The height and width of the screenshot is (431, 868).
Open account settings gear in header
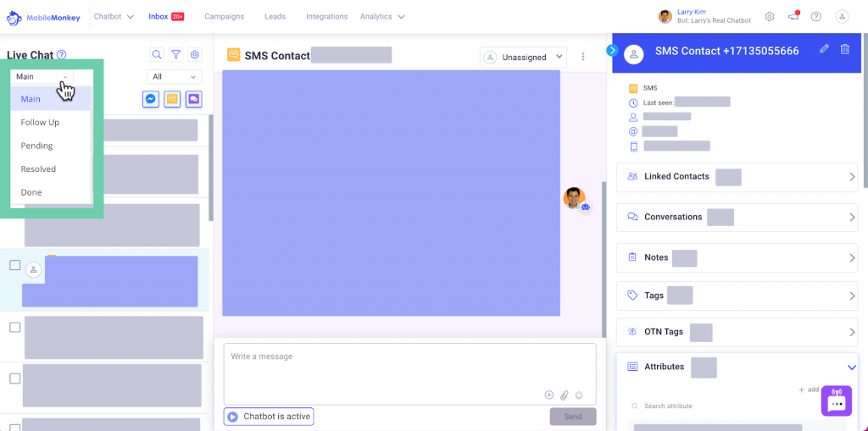(x=770, y=17)
